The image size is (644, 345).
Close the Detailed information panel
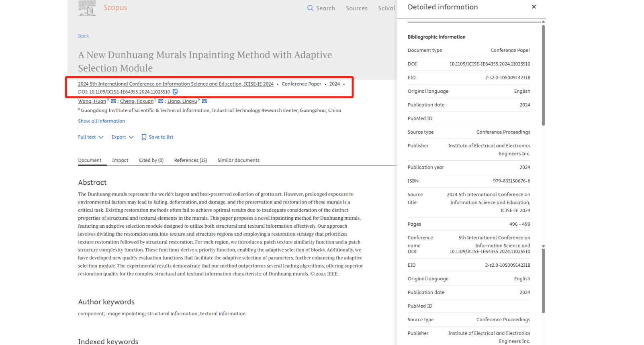pos(534,7)
